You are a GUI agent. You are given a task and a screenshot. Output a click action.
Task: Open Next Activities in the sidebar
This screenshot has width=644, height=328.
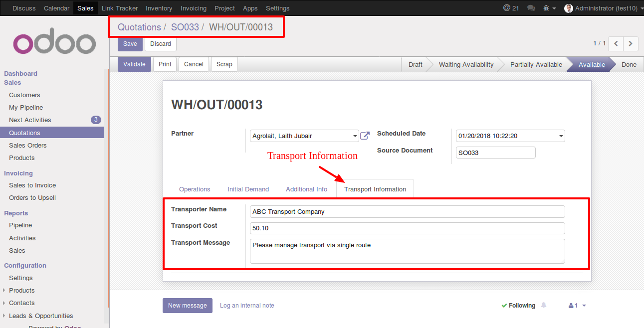point(30,120)
